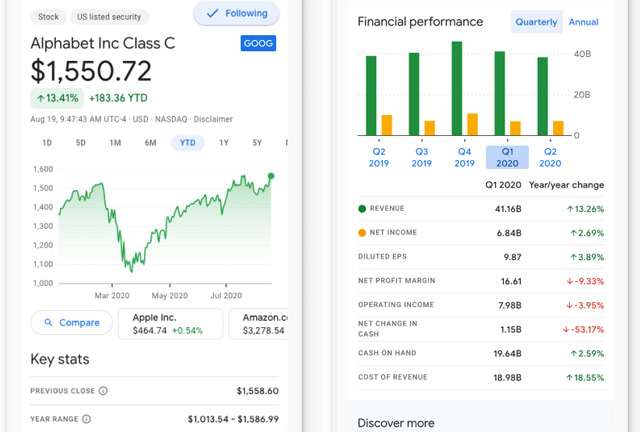Select the 1Y chart range

pos(224,143)
